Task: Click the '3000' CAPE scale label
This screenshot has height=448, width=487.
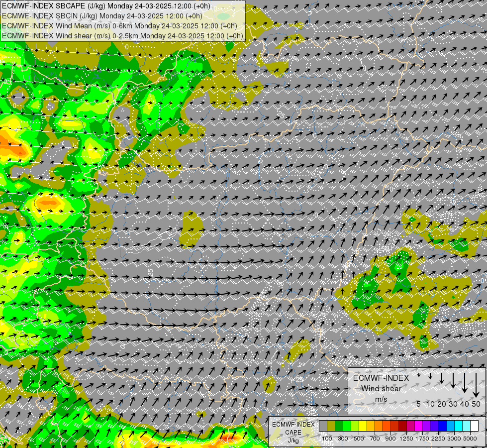Action: click(x=454, y=439)
